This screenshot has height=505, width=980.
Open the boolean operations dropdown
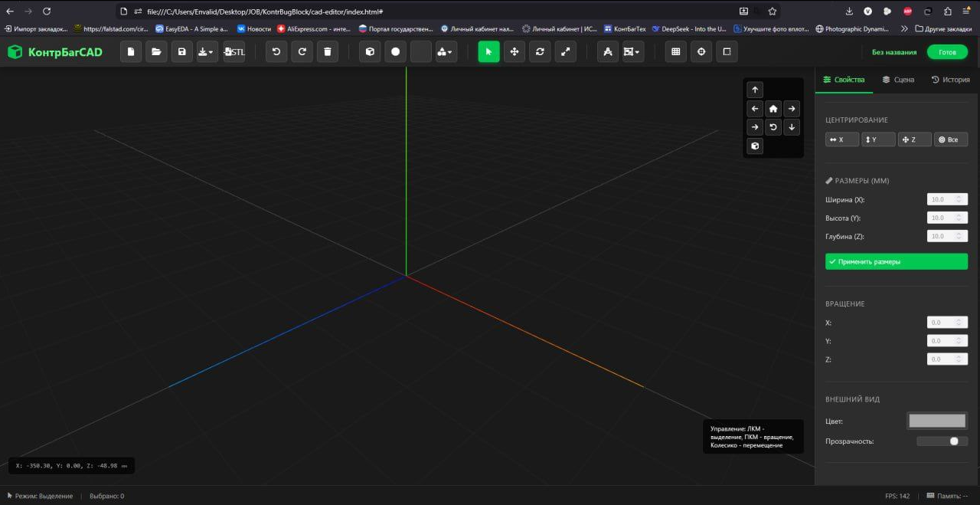448,51
